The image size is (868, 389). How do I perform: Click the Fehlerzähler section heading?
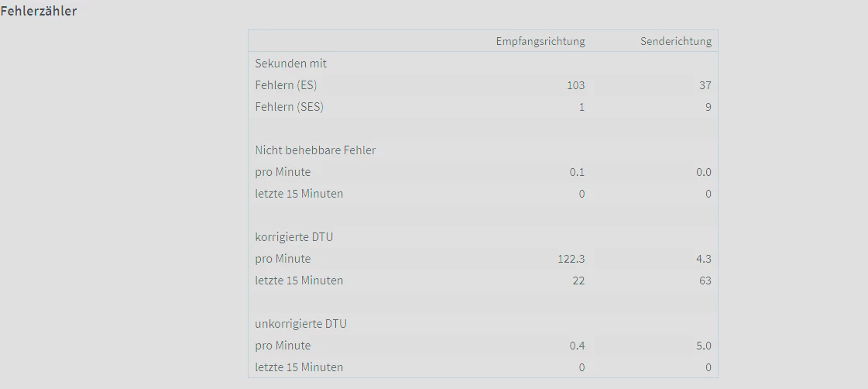[39, 12]
